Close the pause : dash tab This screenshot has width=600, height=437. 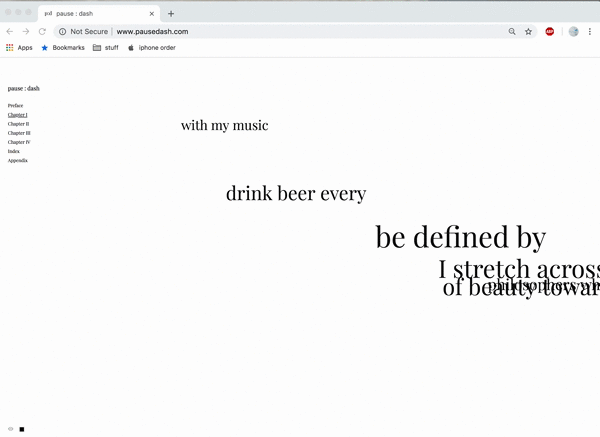(x=152, y=14)
